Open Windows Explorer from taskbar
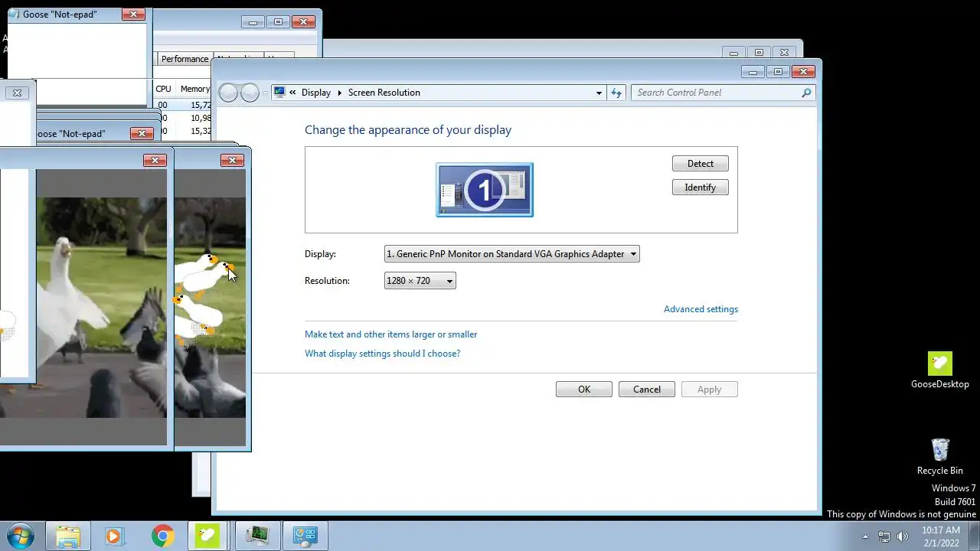This screenshot has width=980, height=551. coord(68,536)
